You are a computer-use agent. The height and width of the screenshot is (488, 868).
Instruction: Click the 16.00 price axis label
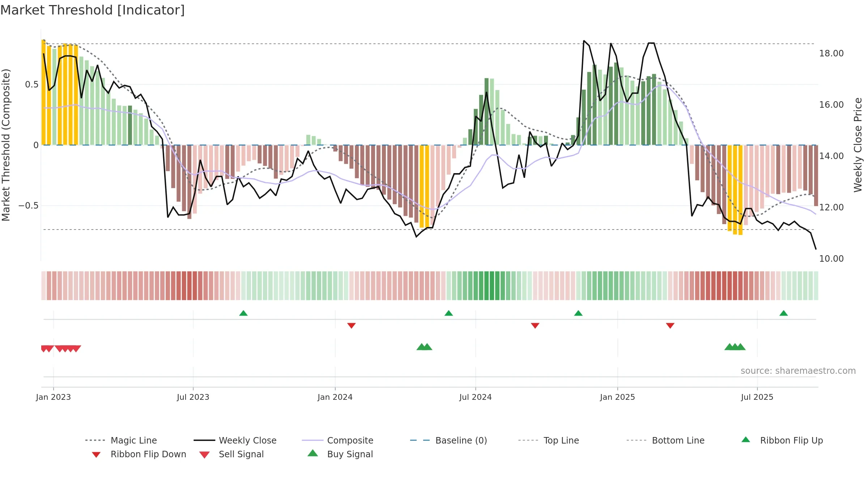pos(831,105)
